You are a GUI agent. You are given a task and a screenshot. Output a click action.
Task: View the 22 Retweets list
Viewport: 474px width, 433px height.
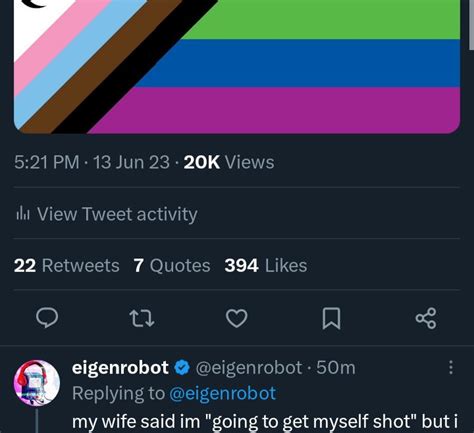[x=67, y=266]
